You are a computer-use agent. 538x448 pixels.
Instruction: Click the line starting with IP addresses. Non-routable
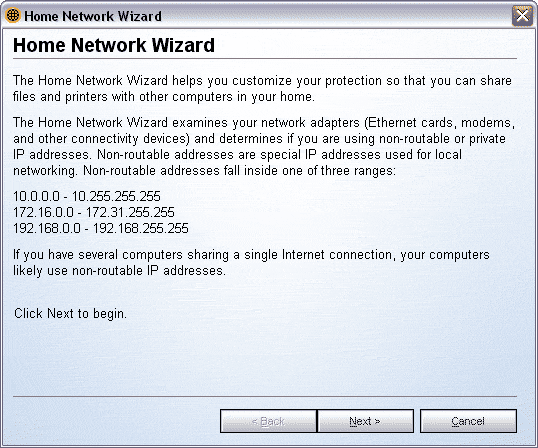[x=237, y=155]
